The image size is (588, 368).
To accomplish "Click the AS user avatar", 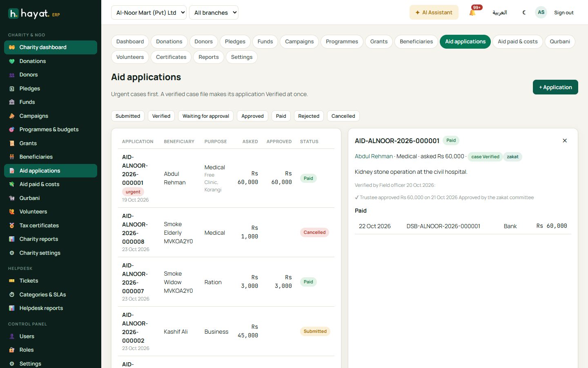I will point(541,12).
